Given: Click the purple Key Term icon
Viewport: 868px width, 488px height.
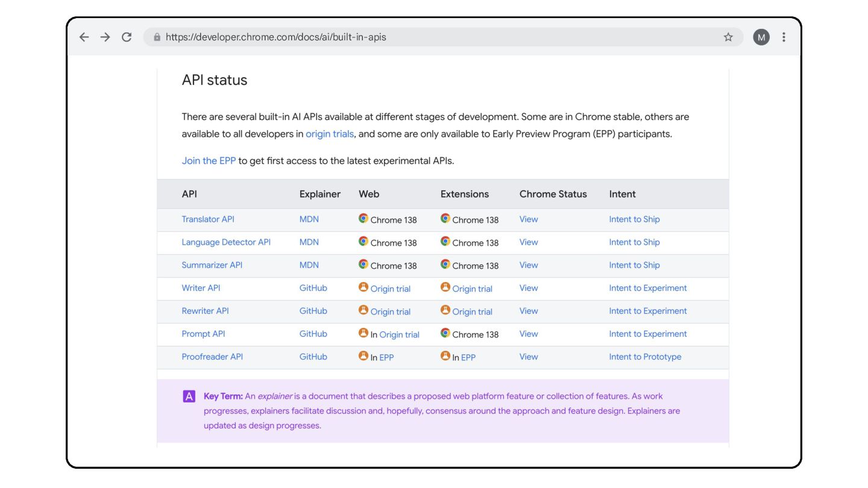Looking at the screenshot, I should coord(189,396).
